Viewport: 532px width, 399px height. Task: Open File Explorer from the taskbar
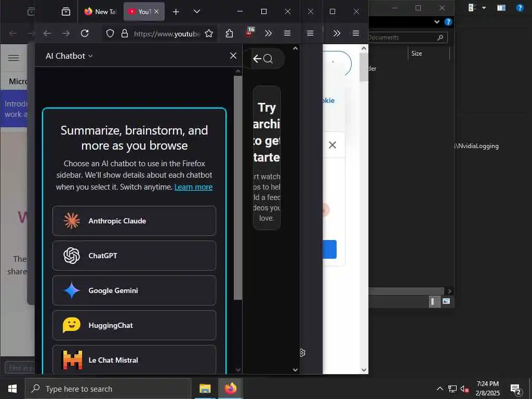[205, 389]
